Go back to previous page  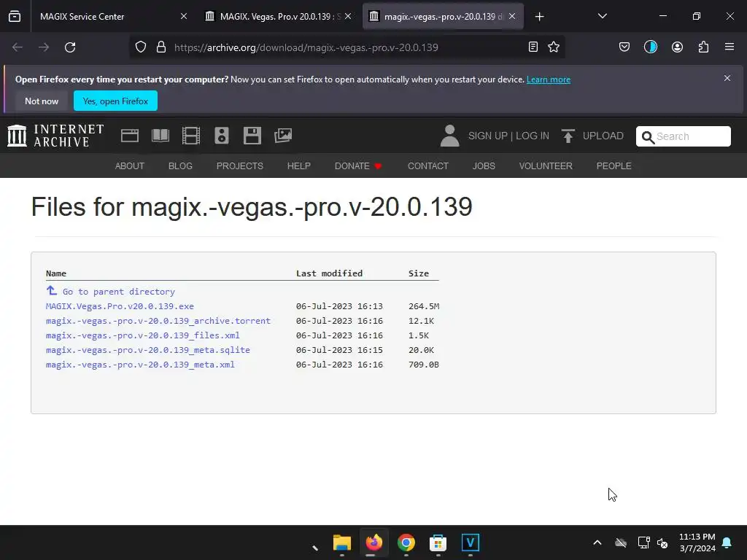point(18,47)
